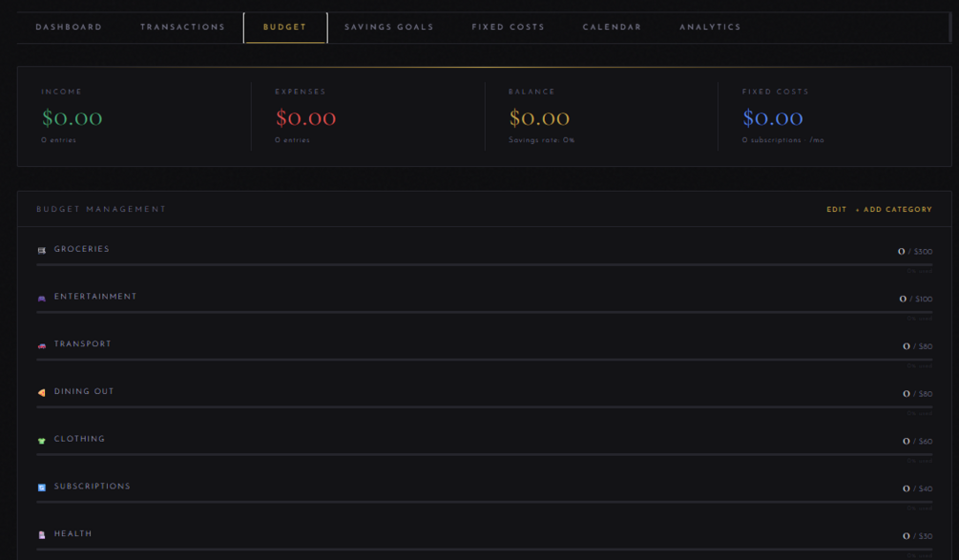Click the Subscriptions category icon
The width and height of the screenshot is (959, 560).
point(42,487)
